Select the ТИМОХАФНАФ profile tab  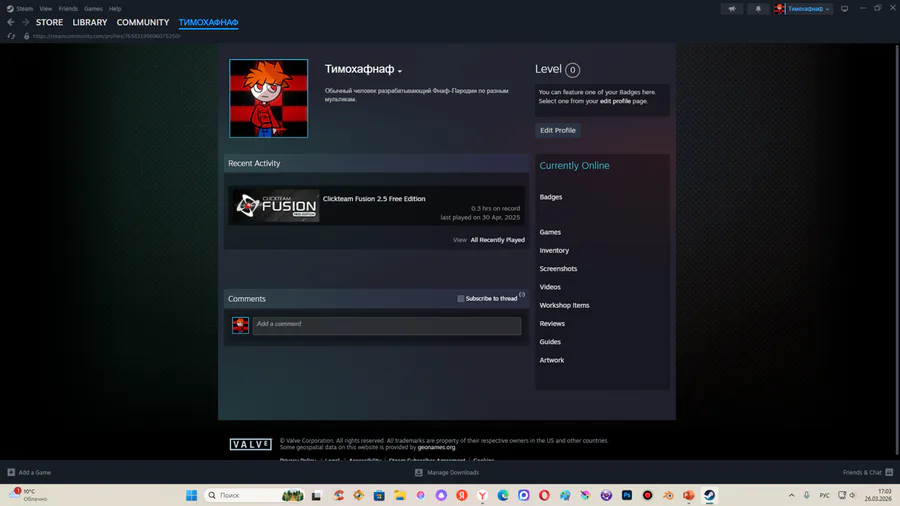(x=208, y=22)
